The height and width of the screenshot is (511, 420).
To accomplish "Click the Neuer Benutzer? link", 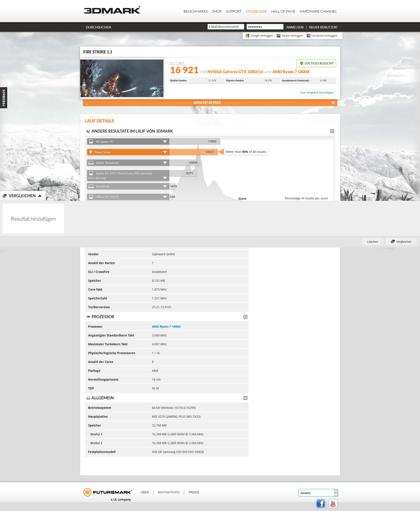I will tap(323, 27).
